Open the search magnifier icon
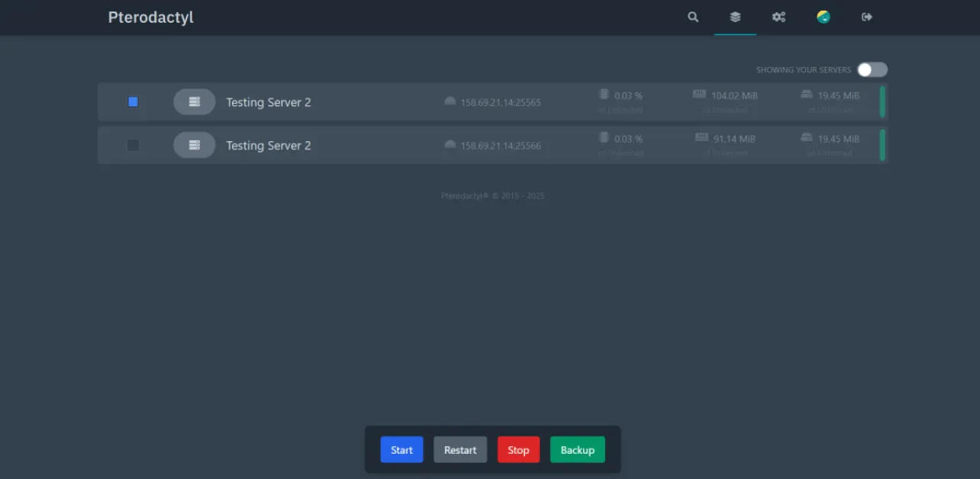980x479 pixels. [x=693, y=17]
